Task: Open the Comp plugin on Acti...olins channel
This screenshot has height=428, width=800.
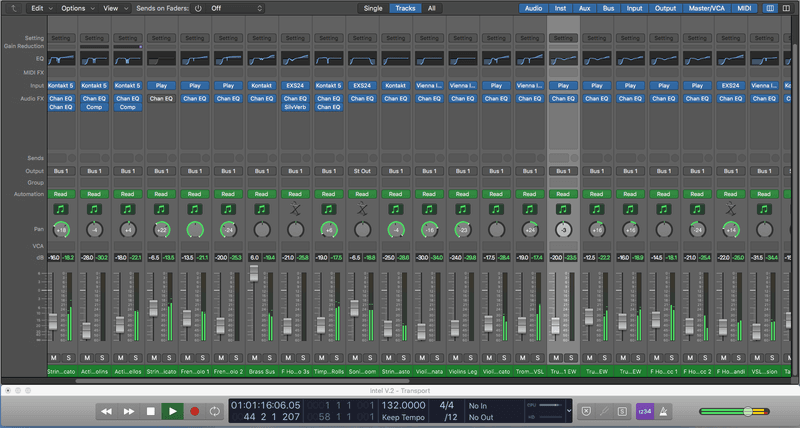Action: pyautogui.click(x=94, y=107)
